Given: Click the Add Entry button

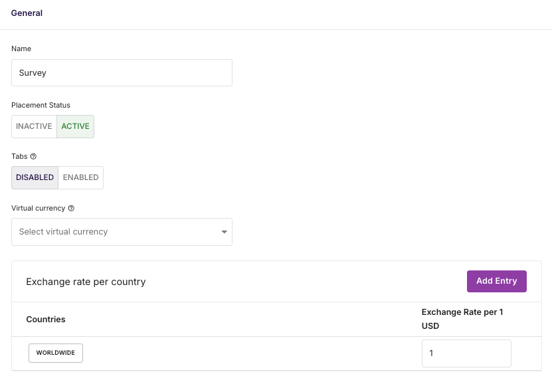Looking at the screenshot, I should [497, 281].
